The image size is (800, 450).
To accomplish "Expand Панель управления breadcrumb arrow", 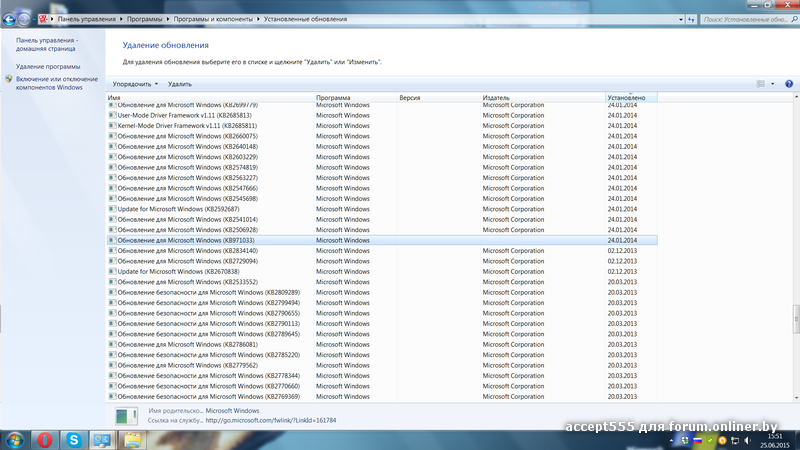I will 121,19.
